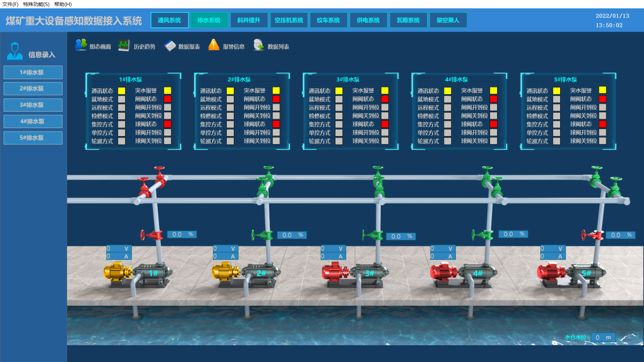The height and width of the screenshot is (362, 644).
Task: Open the 报警信息 alarm warning icon
Action: pyautogui.click(x=214, y=45)
